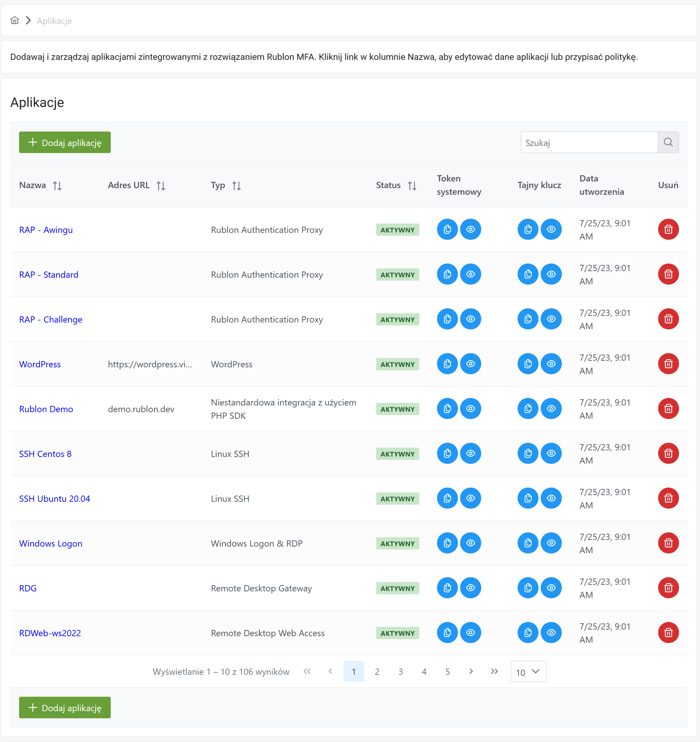The width and height of the screenshot is (700, 742).
Task: Copy the system token for RAP - Awingu
Action: point(447,229)
